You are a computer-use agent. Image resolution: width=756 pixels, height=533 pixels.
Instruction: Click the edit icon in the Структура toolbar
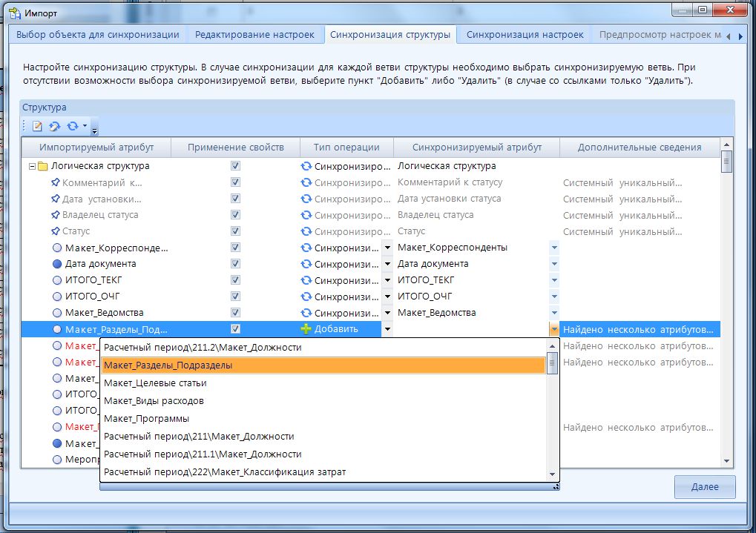tap(37, 127)
